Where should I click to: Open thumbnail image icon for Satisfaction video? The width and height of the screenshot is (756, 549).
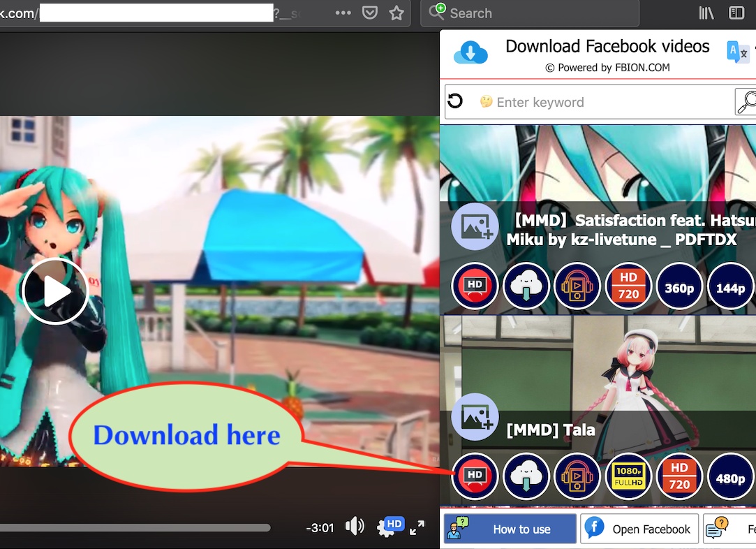pyautogui.click(x=475, y=226)
